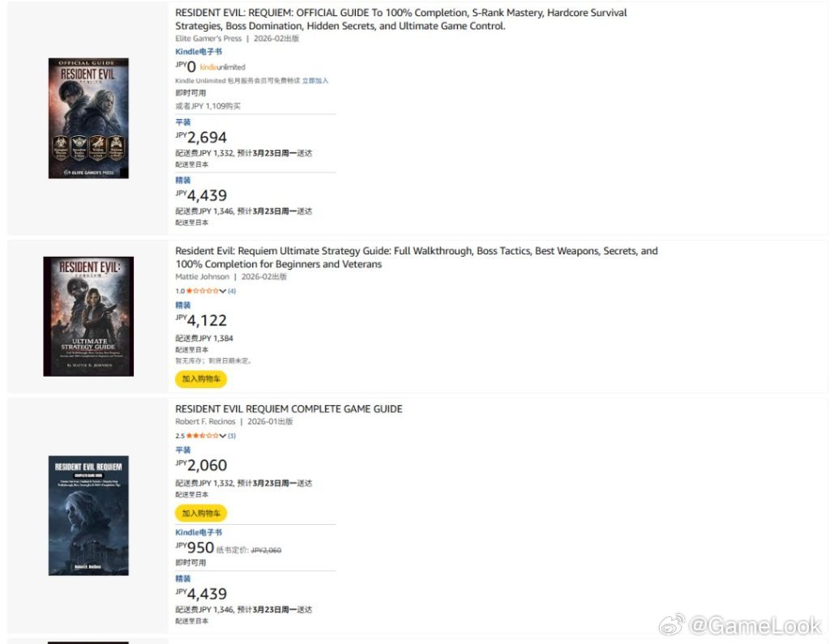Image resolution: width=830 pixels, height=644 pixels.
Task: Open the (3) reviews count link
Action: 232,436
